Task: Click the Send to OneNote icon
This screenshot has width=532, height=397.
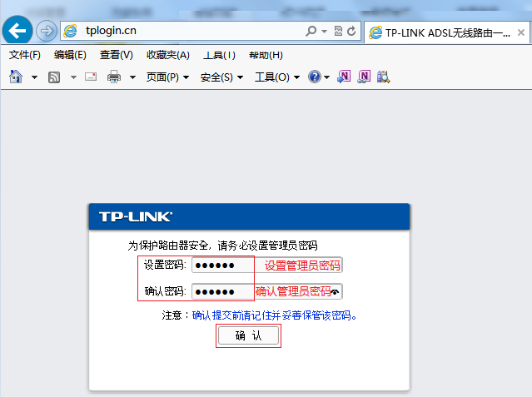Action: point(344,77)
